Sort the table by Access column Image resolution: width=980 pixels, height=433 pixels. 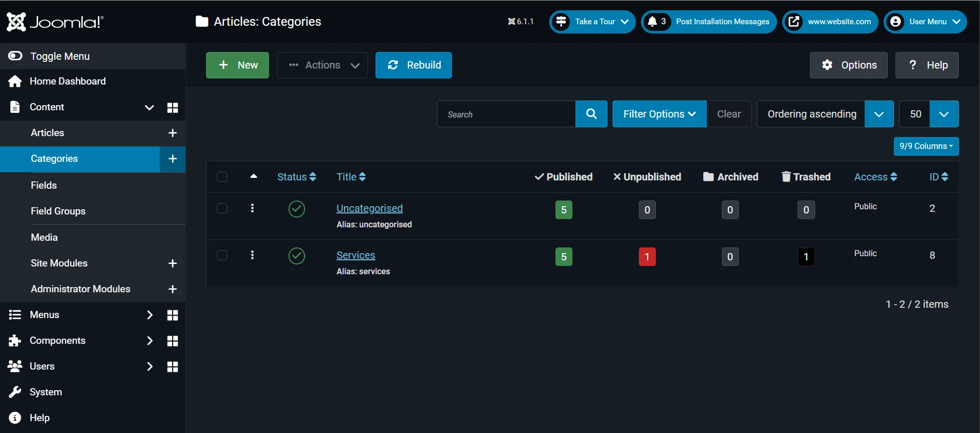pos(875,177)
